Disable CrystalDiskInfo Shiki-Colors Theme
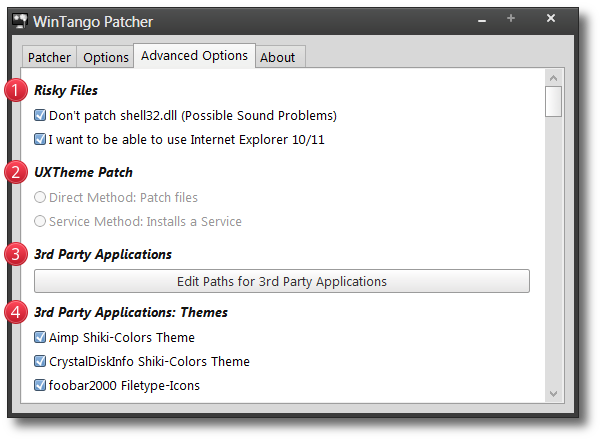Screen dimensions: 602x441 (40, 361)
